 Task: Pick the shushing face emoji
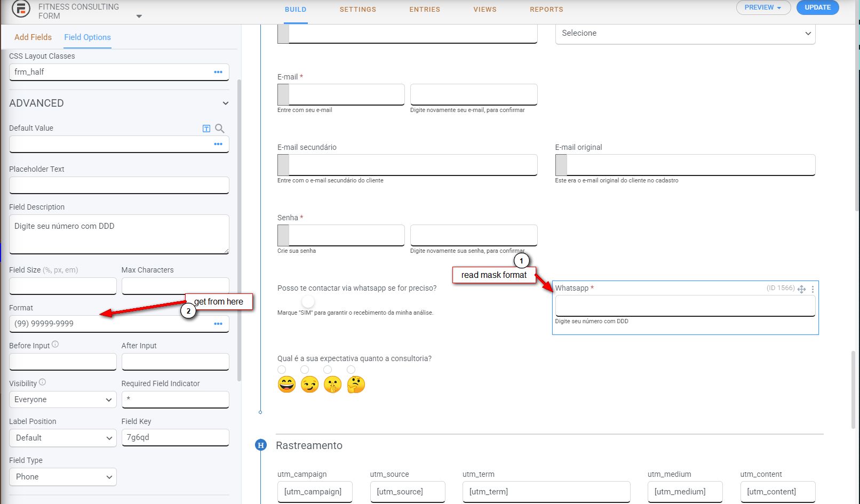point(332,385)
